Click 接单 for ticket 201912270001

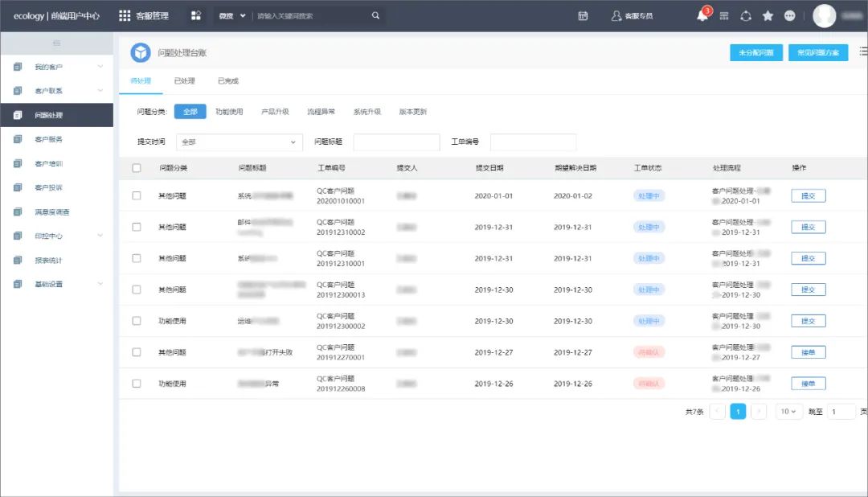(809, 352)
